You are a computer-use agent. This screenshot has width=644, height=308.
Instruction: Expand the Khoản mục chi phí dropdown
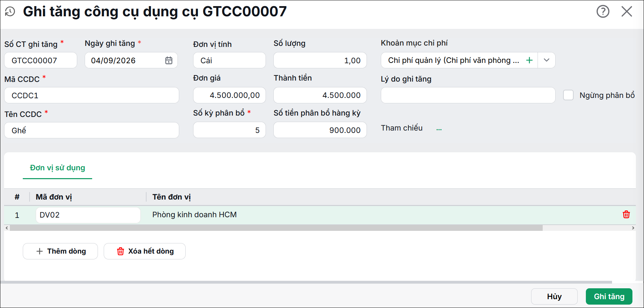546,60
